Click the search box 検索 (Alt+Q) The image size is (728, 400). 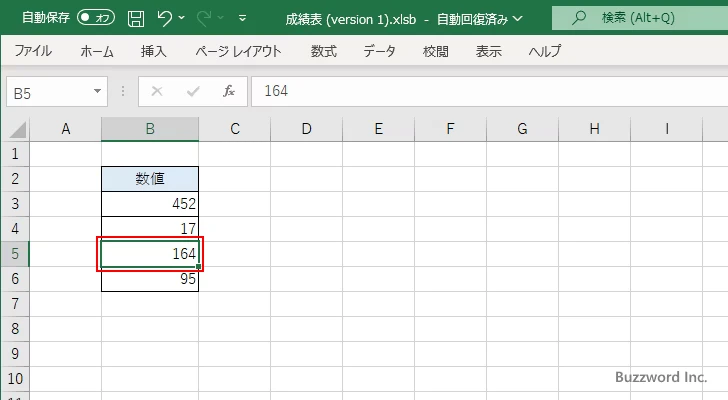[640, 18]
